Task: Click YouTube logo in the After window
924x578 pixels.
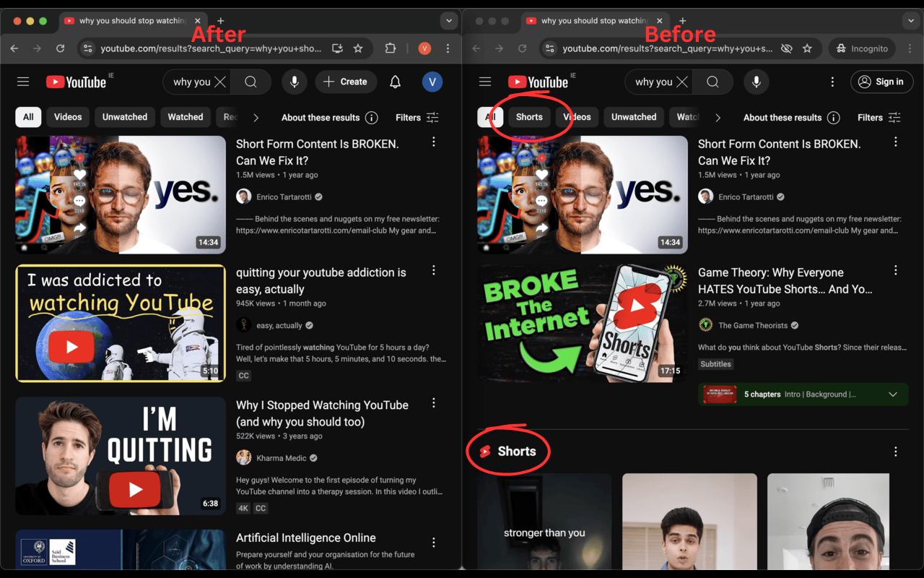Action: coord(77,82)
